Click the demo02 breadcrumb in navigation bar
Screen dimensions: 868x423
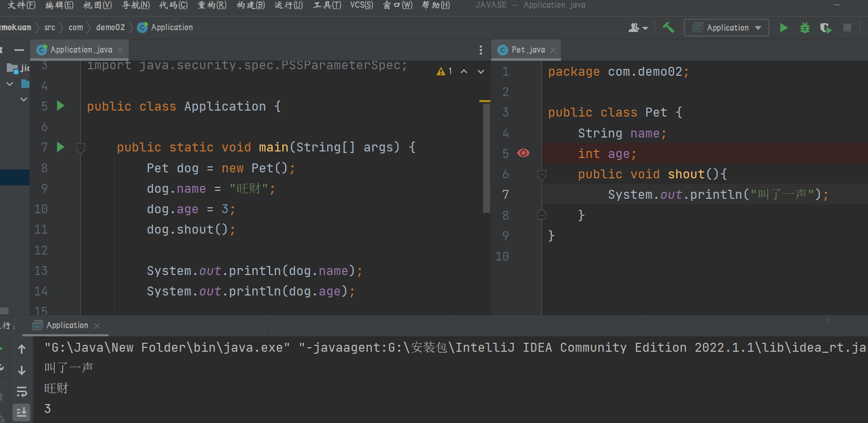[110, 27]
